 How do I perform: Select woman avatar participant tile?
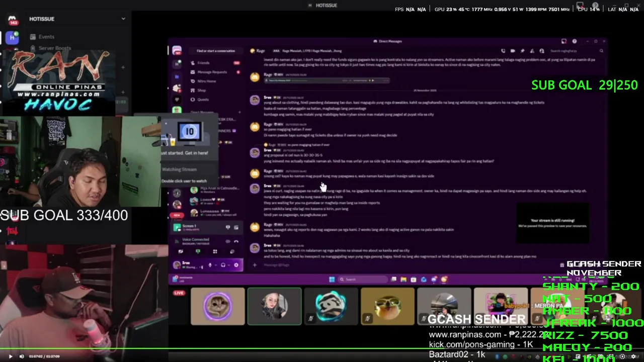click(274, 306)
